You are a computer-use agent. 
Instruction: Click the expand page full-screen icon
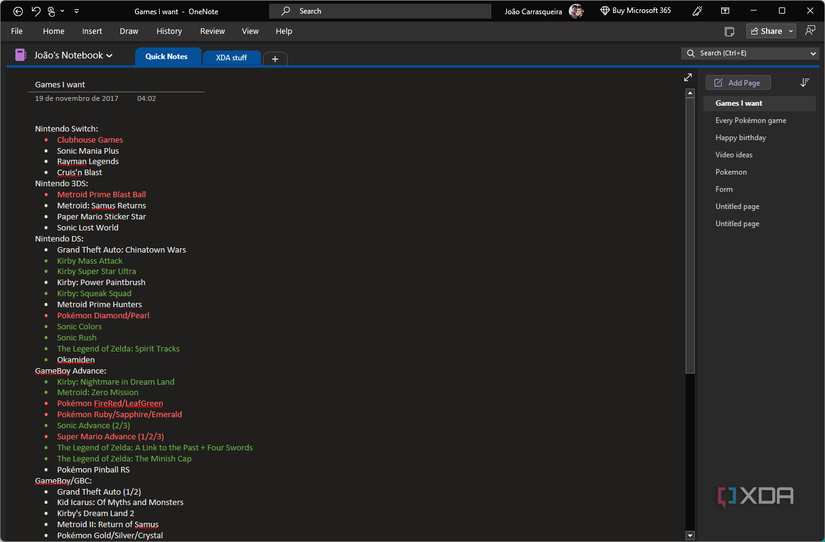pyautogui.click(x=688, y=77)
